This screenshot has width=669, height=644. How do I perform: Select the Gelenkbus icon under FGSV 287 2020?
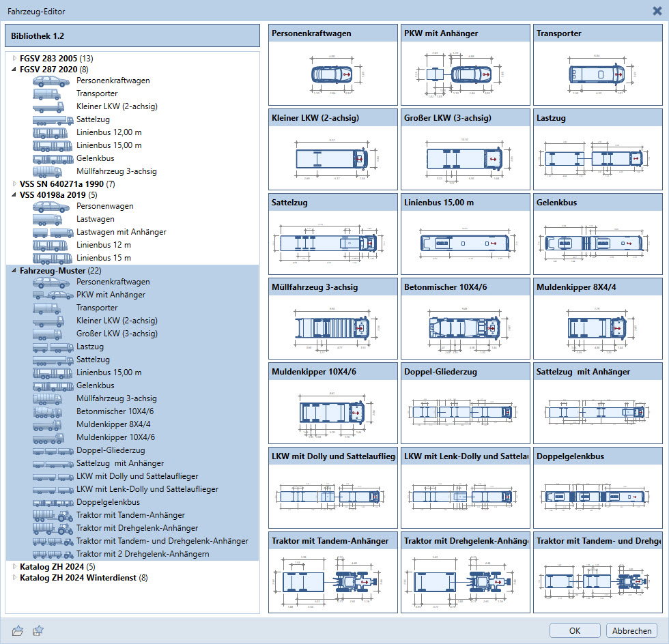pos(52,158)
